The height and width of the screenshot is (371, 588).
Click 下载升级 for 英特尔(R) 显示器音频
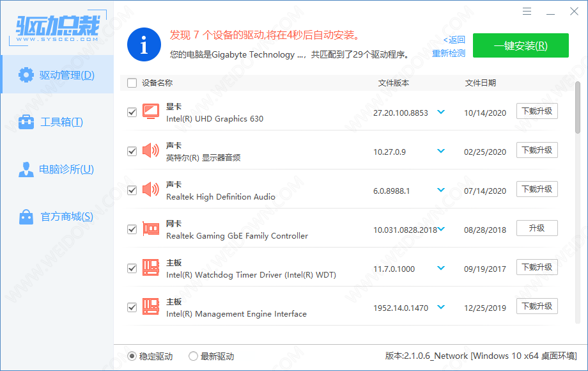[537, 150]
